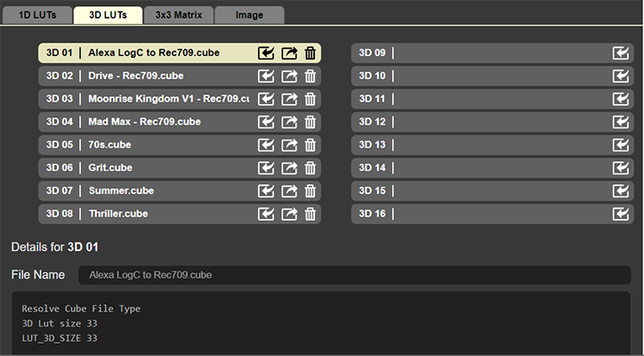Export the Drive - Rec709.cube LUT
The image size is (644, 356).
[289, 76]
